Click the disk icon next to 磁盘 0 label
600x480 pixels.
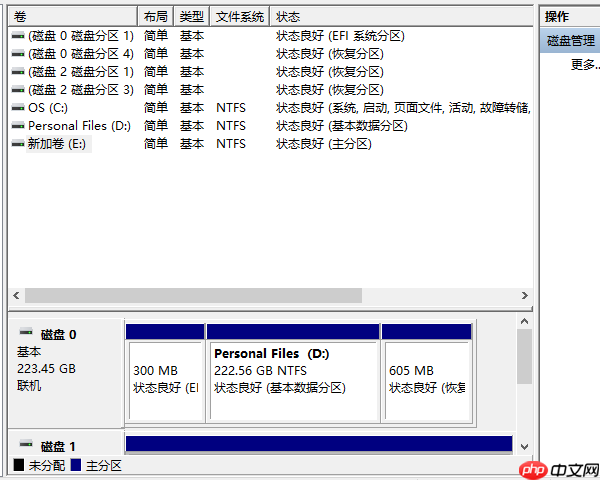click(26, 332)
